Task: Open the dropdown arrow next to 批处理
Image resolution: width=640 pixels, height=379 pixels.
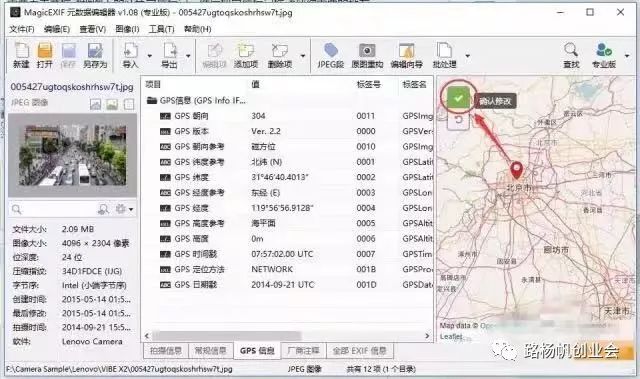Action: (468, 56)
